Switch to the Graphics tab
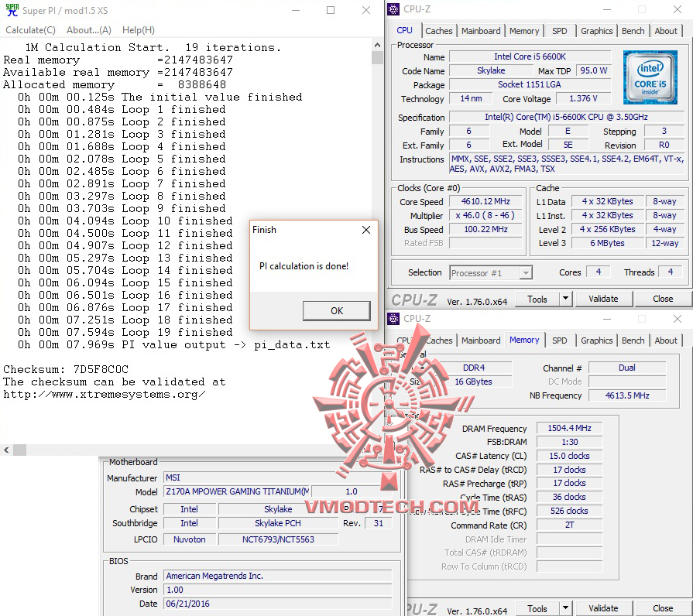 click(596, 30)
